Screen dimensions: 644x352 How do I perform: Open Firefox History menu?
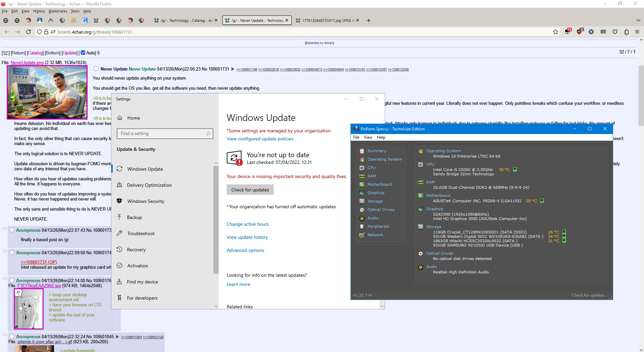pyautogui.click(x=39, y=11)
